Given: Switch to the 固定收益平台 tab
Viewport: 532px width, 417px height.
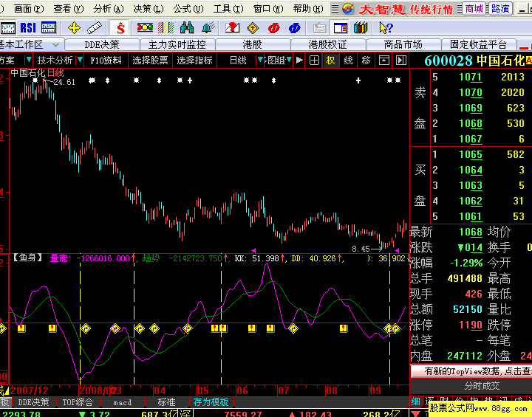Looking at the screenshot, I should click(x=478, y=44).
